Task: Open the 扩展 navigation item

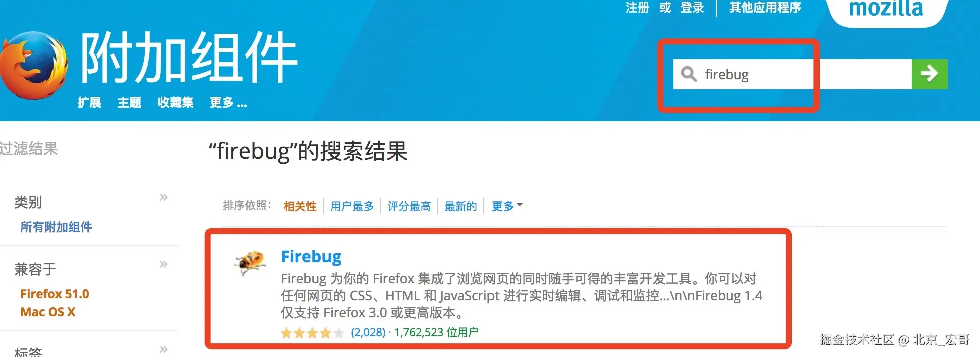Action: [89, 103]
